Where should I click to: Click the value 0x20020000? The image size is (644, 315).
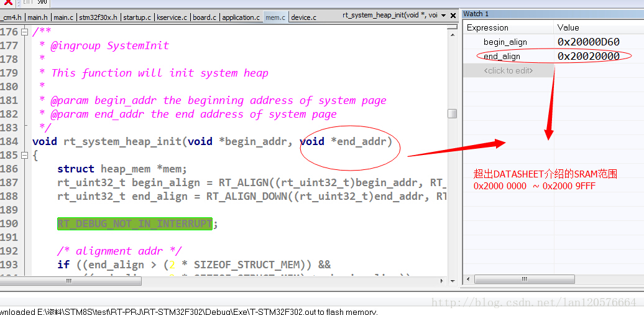[588, 56]
